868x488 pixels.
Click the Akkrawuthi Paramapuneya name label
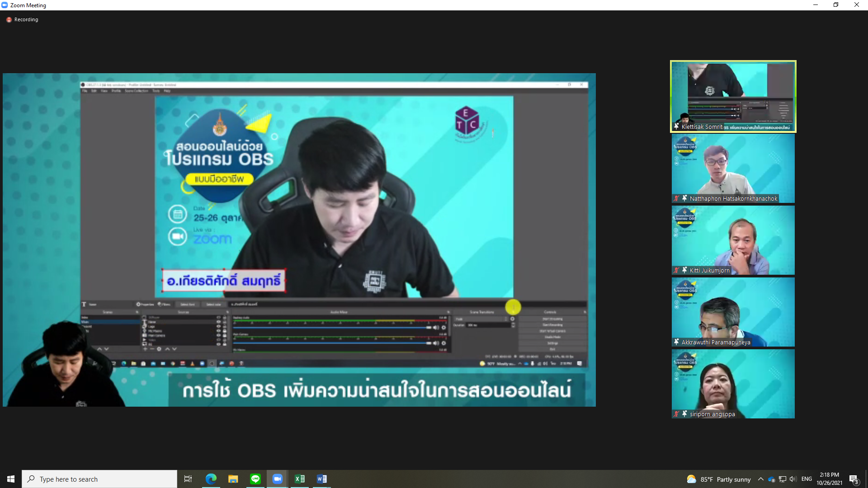[x=716, y=342]
